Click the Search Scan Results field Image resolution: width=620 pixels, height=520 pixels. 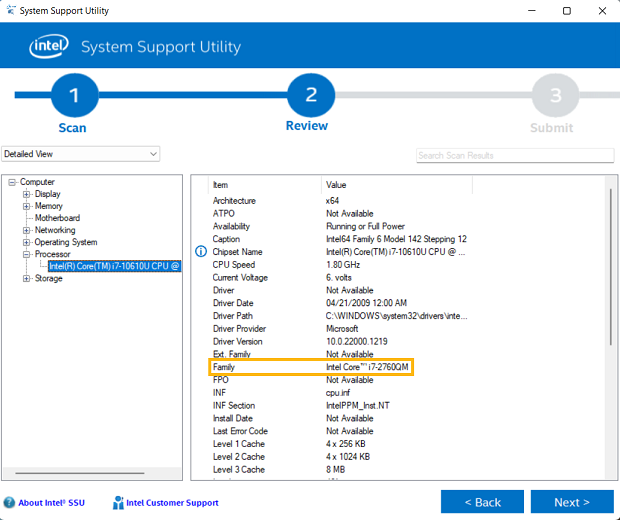pos(515,155)
